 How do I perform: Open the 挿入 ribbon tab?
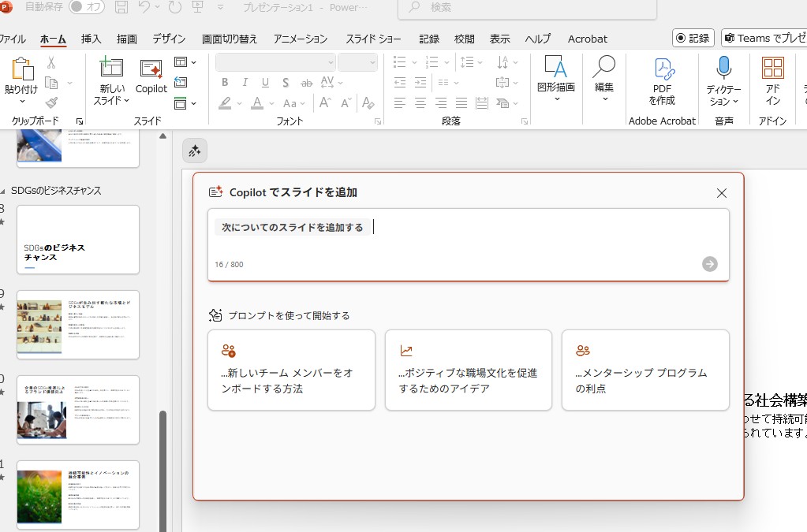(x=91, y=39)
